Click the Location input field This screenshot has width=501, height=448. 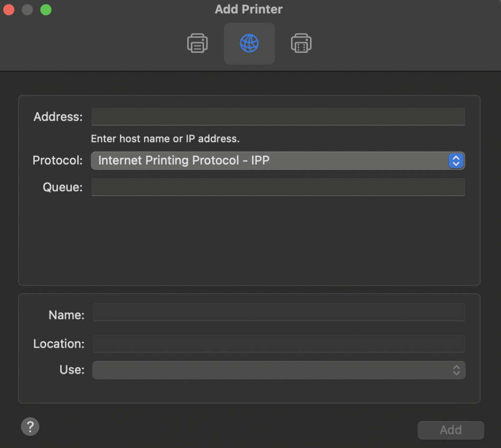pyautogui.click(x=277, y=343)
